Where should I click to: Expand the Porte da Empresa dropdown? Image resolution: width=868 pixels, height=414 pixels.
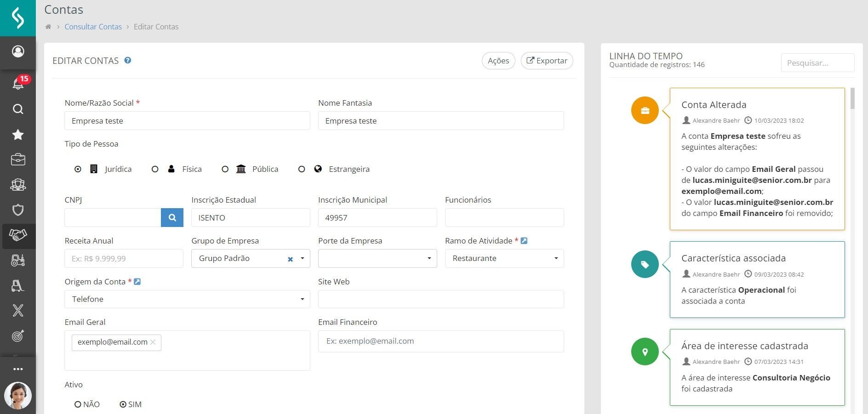pos(377,258)
